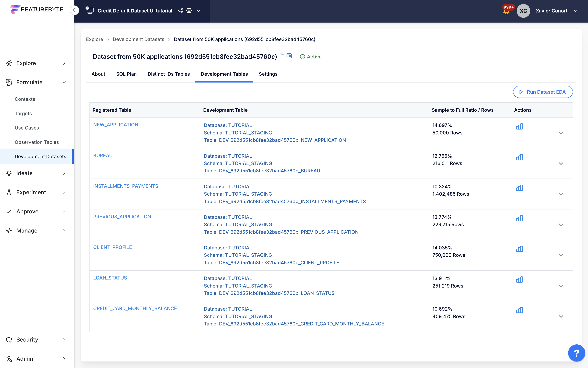Screen dimensions: 588x368
Task: Open the chart icon for LOAN_STATUS row
Action: (x=519, y=280)
